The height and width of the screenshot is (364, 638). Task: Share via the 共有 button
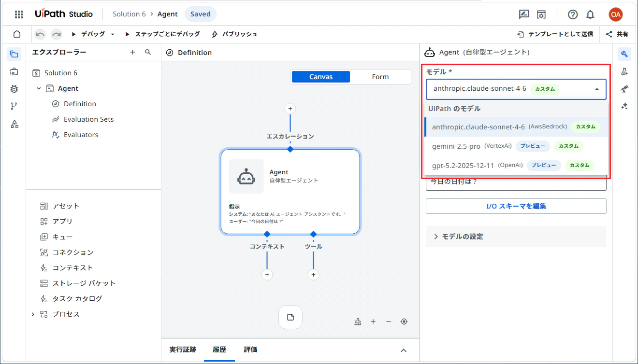tap(617, 34)
